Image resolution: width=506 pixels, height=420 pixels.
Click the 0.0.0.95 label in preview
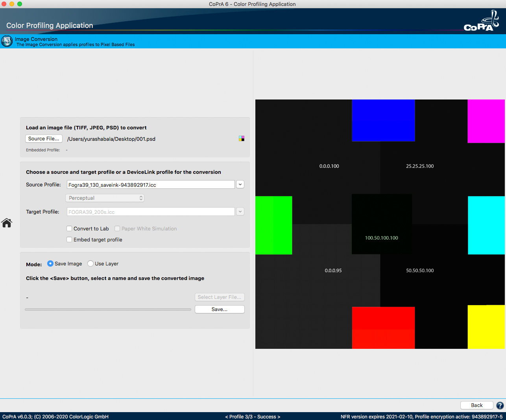[x=333, y=271]
